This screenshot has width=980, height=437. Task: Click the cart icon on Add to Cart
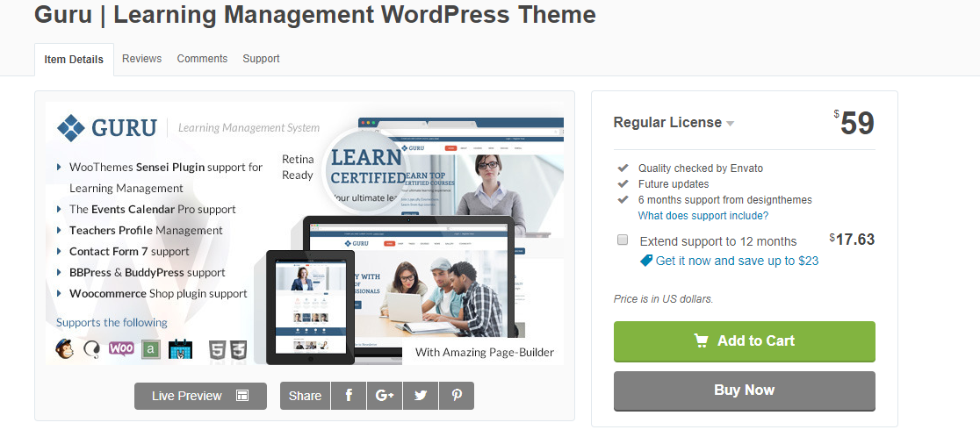click(x=701, y=340)
